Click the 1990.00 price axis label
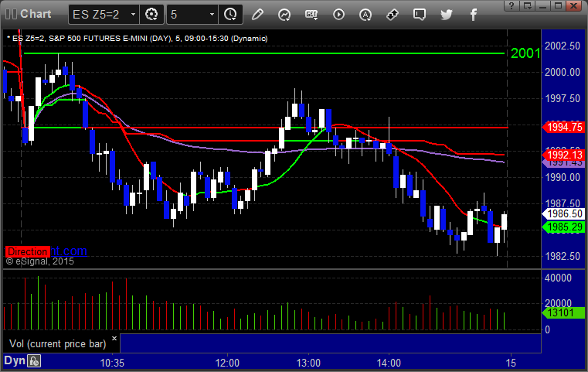Image resolution: width=588 pixels, height=372 pixels. pyautogui.click(x=563, y=177)
